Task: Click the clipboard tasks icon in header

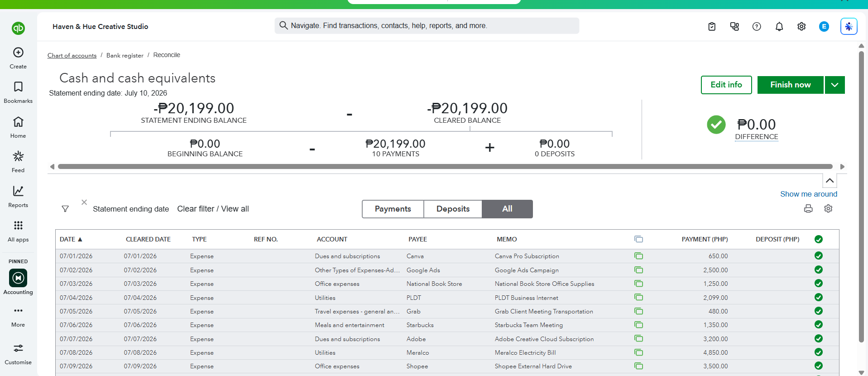Action: tap(712, 27)
